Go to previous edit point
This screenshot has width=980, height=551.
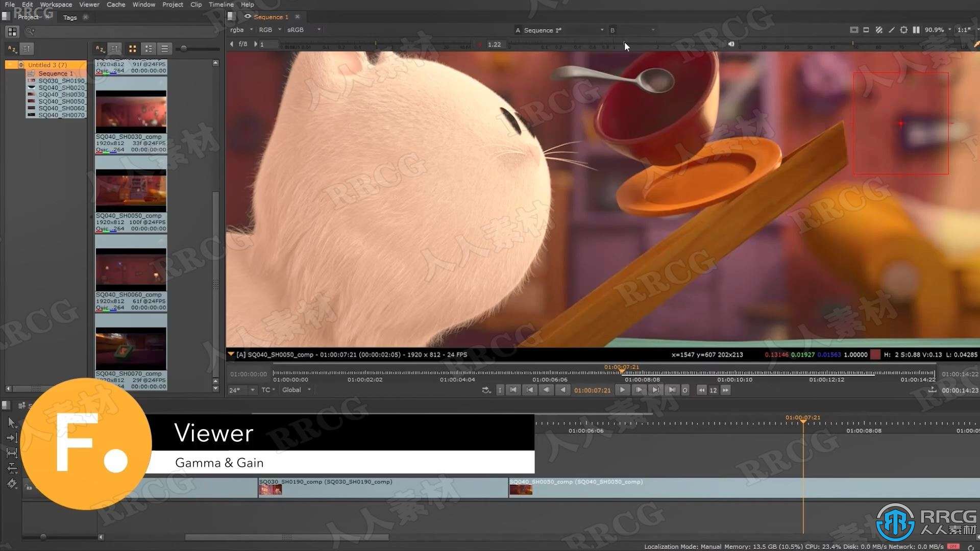click(530, 390)
